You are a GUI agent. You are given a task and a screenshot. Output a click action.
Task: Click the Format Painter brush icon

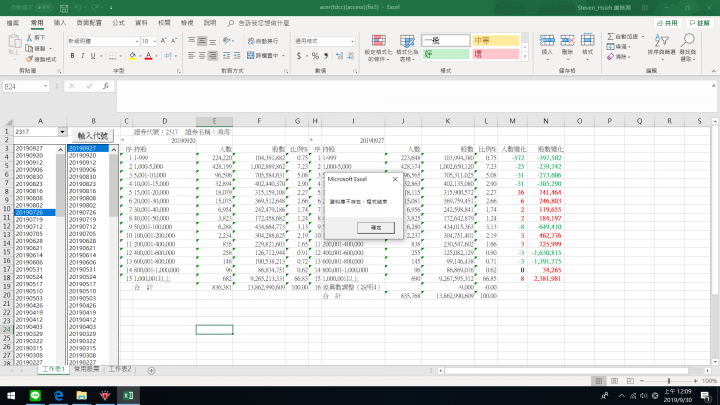(x=29, y=59)
